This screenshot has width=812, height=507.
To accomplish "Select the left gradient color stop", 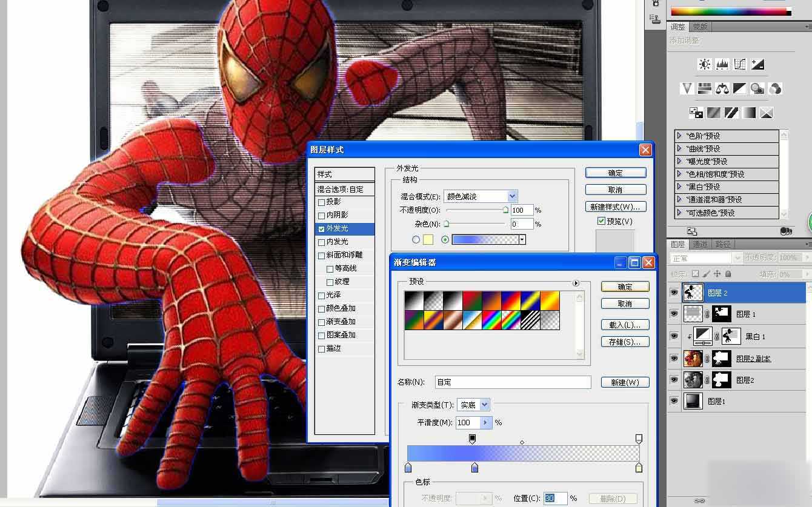I will tap(409, 468).
